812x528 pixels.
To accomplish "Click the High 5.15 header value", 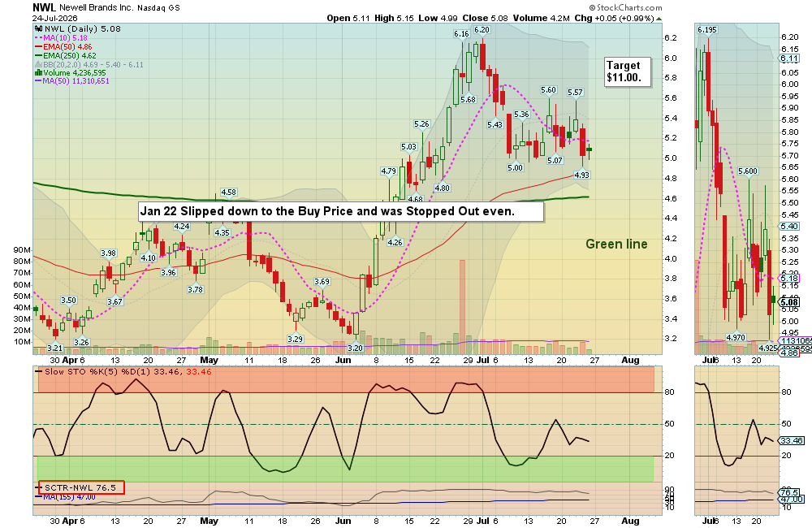I will point(394,18).
